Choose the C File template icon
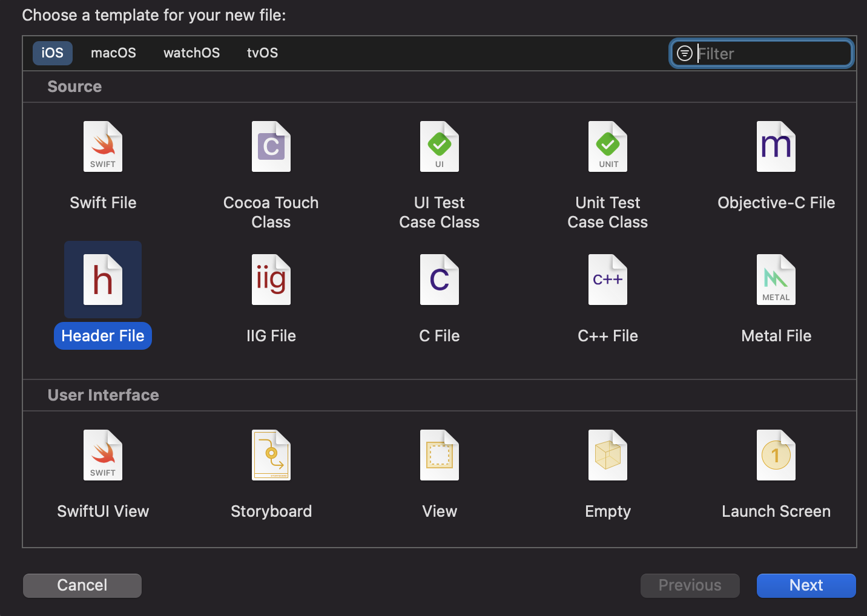 tap(440, 280)
